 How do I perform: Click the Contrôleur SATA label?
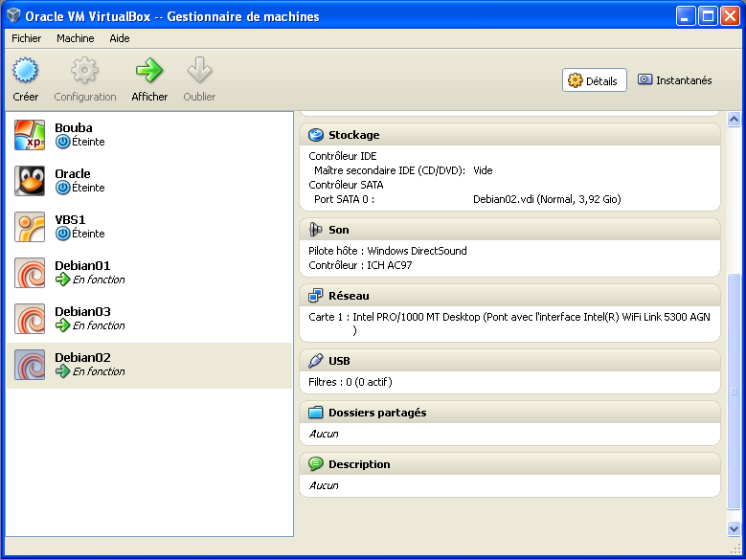(346, 185)
